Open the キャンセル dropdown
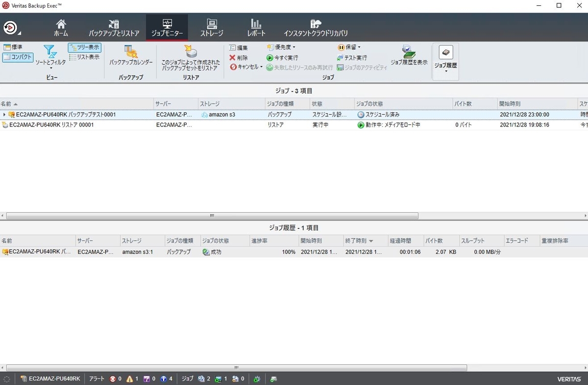Viewport: 588px width, 385px height. click(x=246, y=67)
